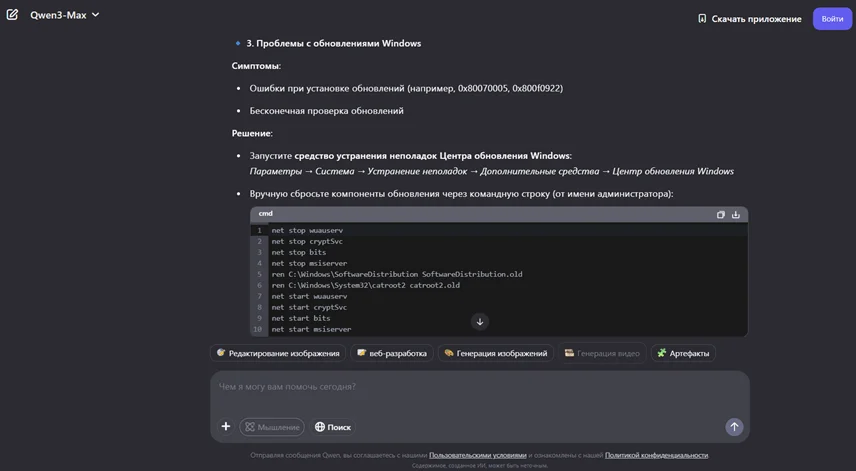Open the Артефакты option
The image size is (856, 471).
[x=683, y=353]
